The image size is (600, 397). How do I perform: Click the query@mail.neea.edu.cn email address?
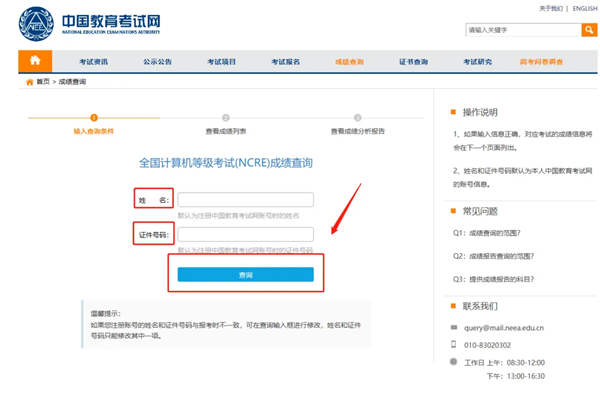(x=504, y=328)
